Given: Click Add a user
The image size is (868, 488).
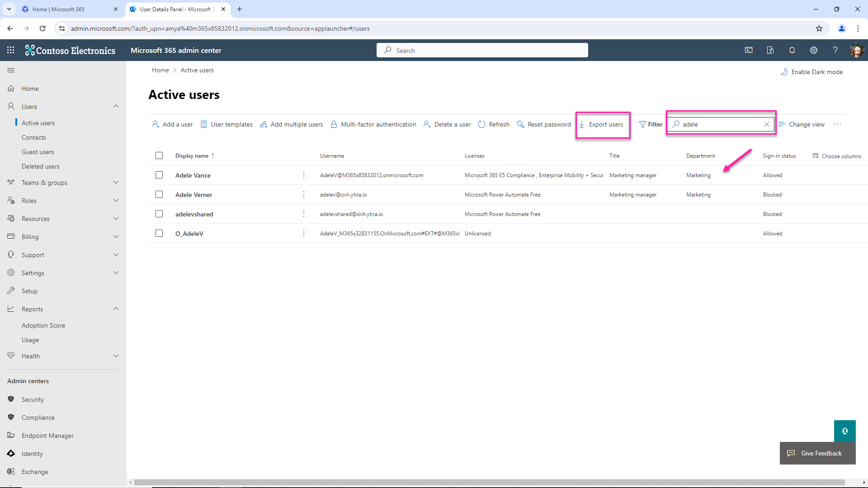Looking at the screenshot, I should click(x=172, y=124).
